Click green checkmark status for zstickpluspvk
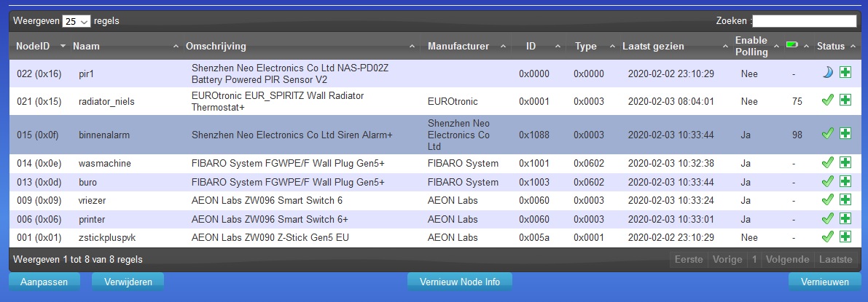 (x=828, y=237)
